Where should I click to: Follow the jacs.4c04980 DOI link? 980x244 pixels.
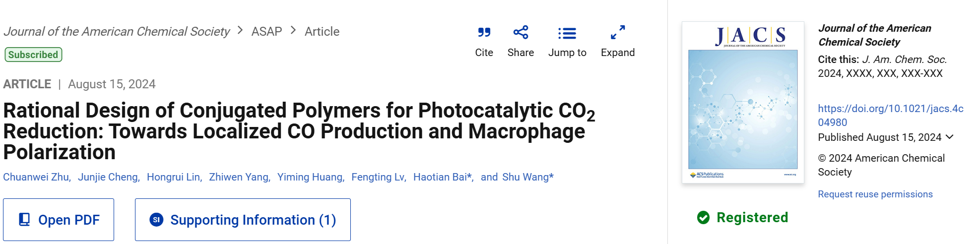[x=891, y=116]
